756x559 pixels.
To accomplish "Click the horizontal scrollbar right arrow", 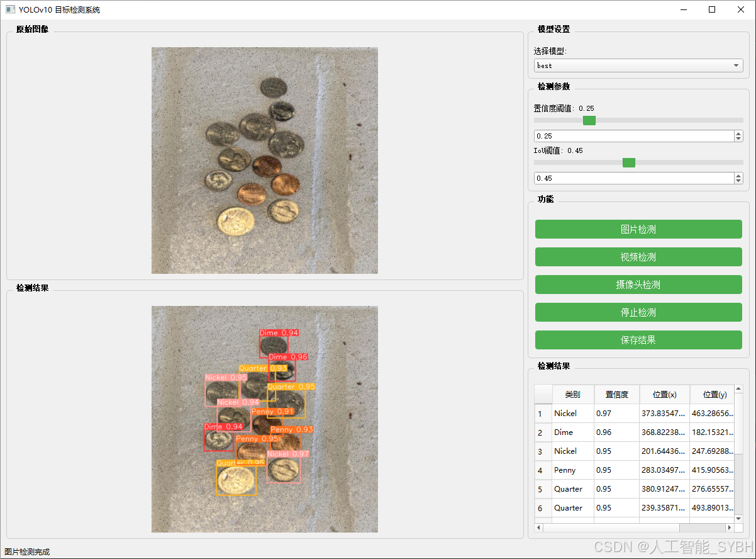I will (x=730, y=528).
